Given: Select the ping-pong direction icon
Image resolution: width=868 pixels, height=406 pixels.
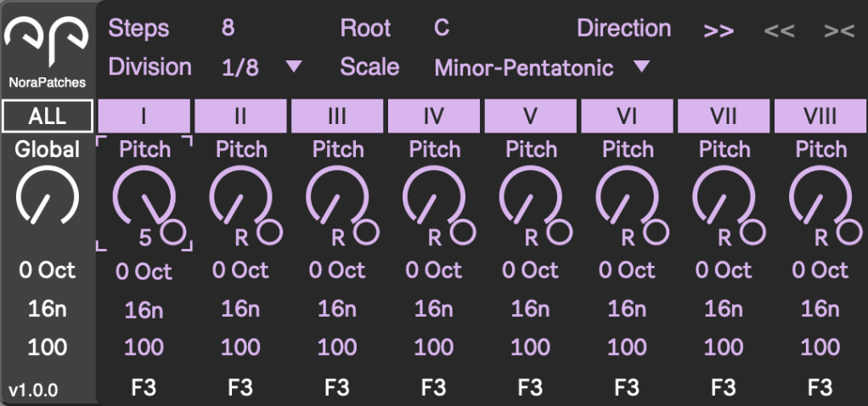Looking at the screenshot, I should [x=838, y=31].
